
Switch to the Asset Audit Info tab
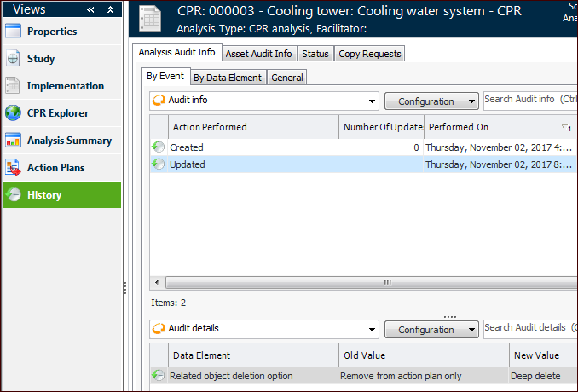pos(258,54)
